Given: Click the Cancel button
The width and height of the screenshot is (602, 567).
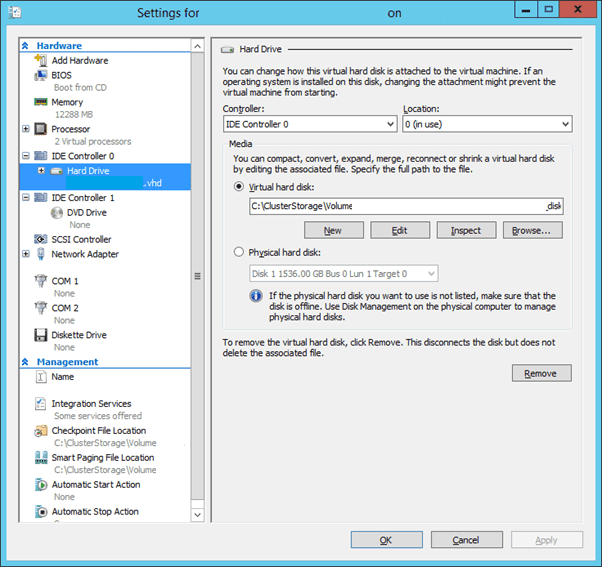Looking at the screenshot, I should (466, 540).
